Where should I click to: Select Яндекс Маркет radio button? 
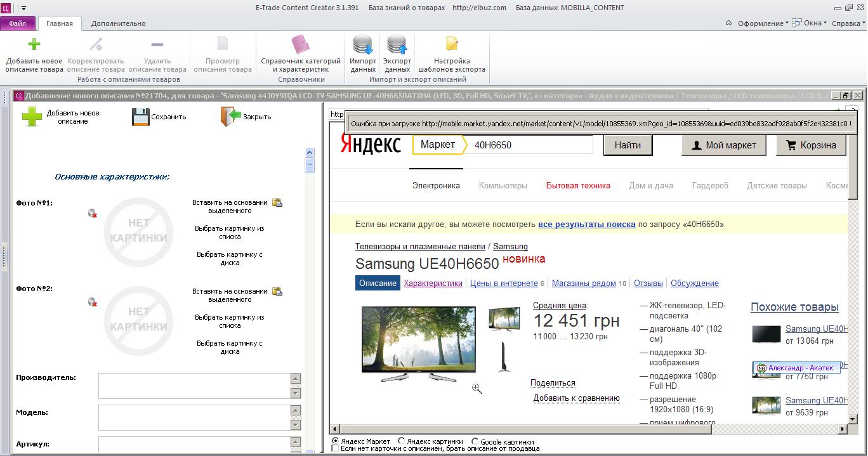pyautogui.click(x=336, y=441)
